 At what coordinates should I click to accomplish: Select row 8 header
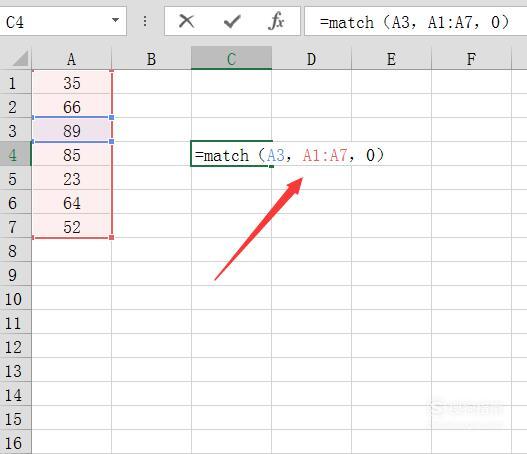click(x=15, y=250)
